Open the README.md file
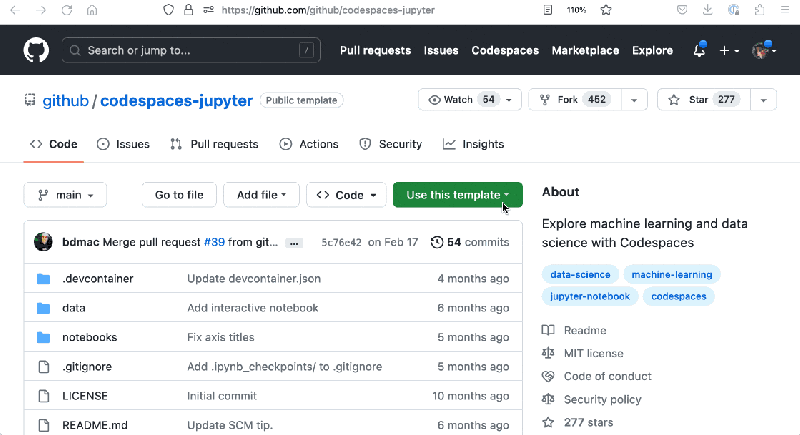The image size is (800, 435). tap(95, 425)
